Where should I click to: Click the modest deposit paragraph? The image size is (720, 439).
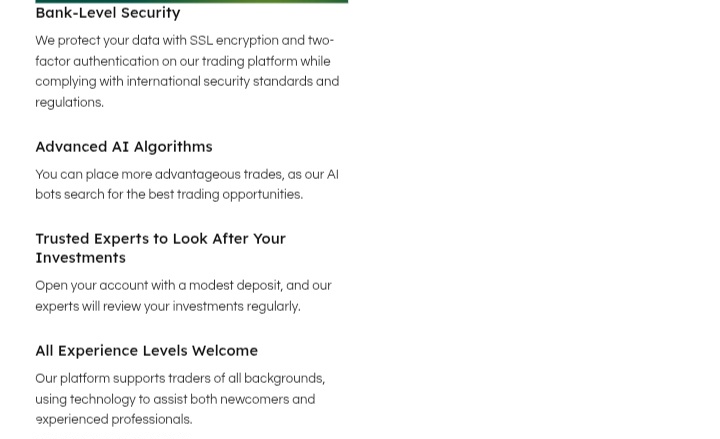[x=183, y=296]
